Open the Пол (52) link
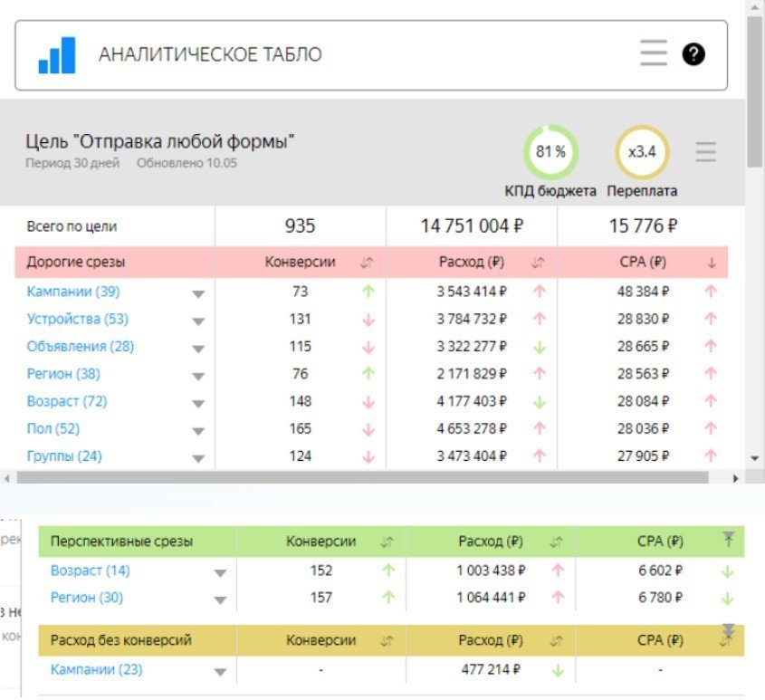 53,428
